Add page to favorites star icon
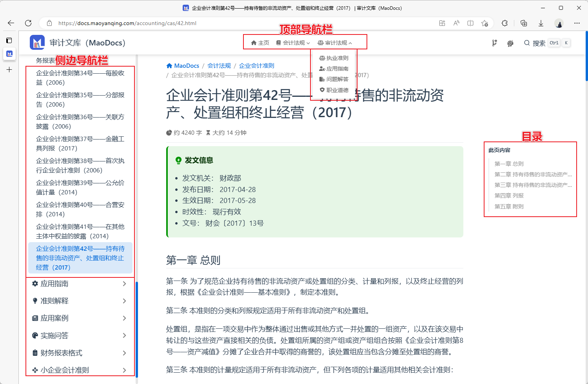Screen dimensions: 588x384 485,23
